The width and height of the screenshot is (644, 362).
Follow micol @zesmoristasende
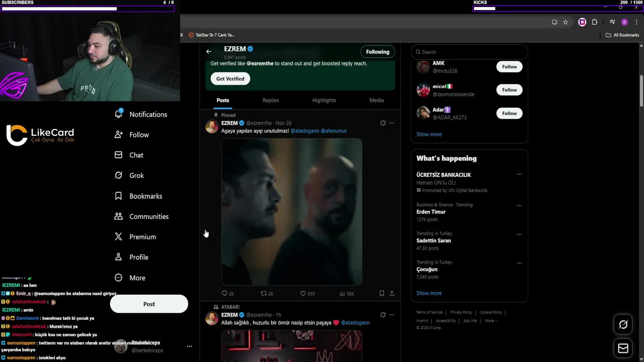pyautogui.click(x=509, y=89)
